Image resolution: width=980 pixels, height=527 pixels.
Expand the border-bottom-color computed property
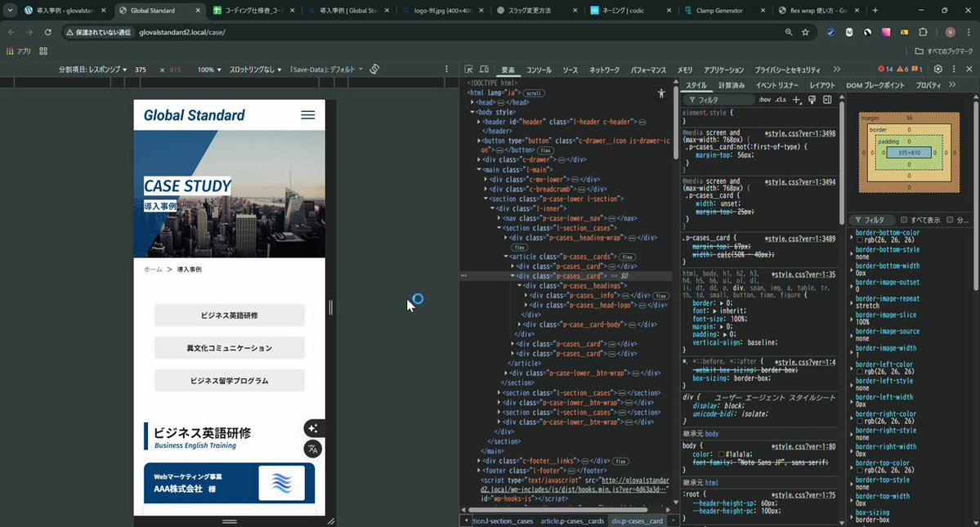(851, 236)
